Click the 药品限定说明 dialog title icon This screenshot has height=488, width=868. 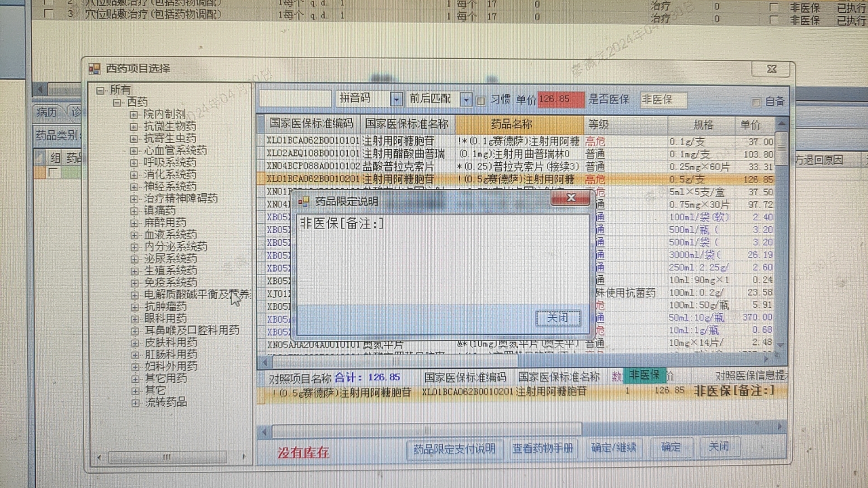click(303, 202)
